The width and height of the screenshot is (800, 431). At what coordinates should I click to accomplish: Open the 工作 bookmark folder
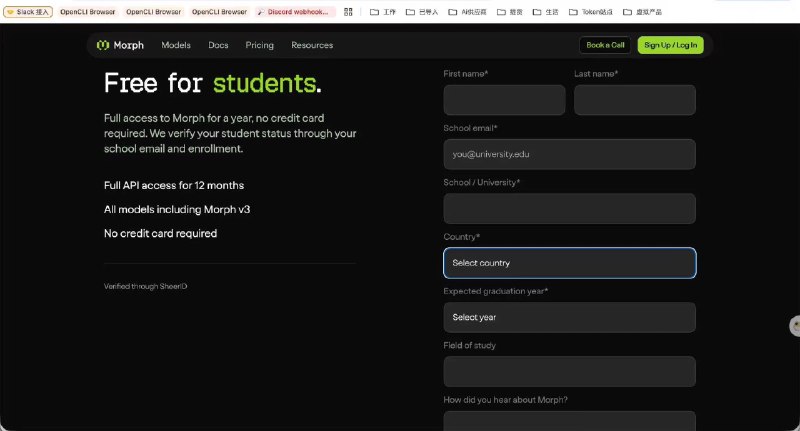pyautogui.click(x=383, y=12)
